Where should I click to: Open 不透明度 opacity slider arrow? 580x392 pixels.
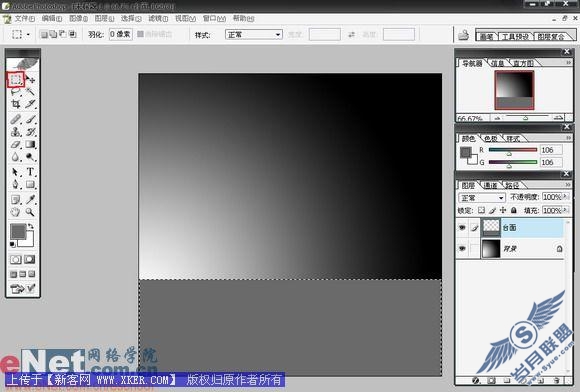565,197
